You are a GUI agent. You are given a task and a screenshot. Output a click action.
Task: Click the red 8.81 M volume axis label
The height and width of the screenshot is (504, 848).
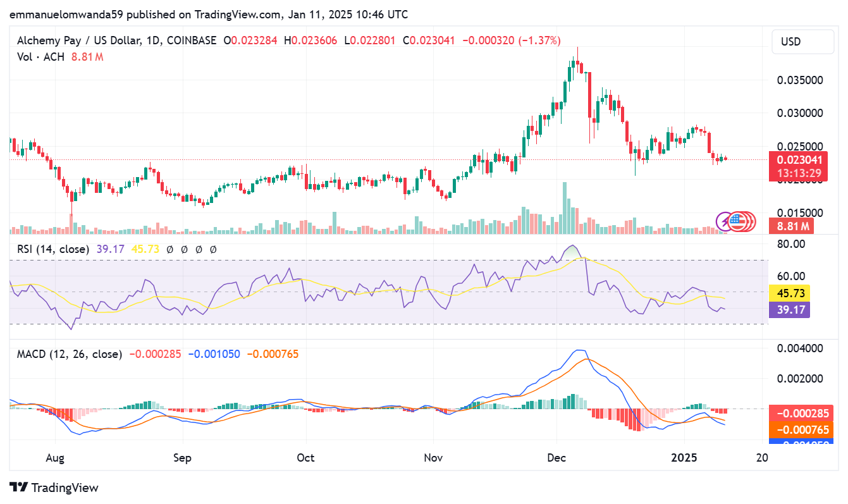791,226
